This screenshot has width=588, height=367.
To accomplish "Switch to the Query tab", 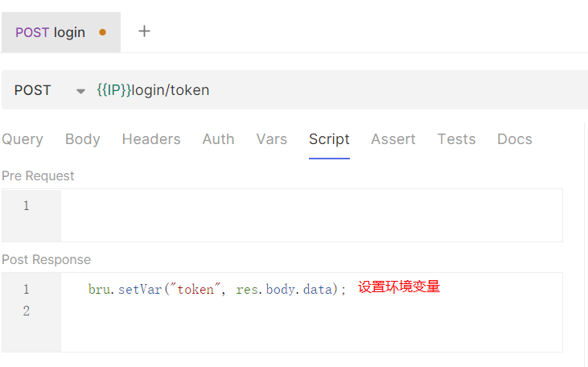I will pyautogui.click(x=23, y=139).
